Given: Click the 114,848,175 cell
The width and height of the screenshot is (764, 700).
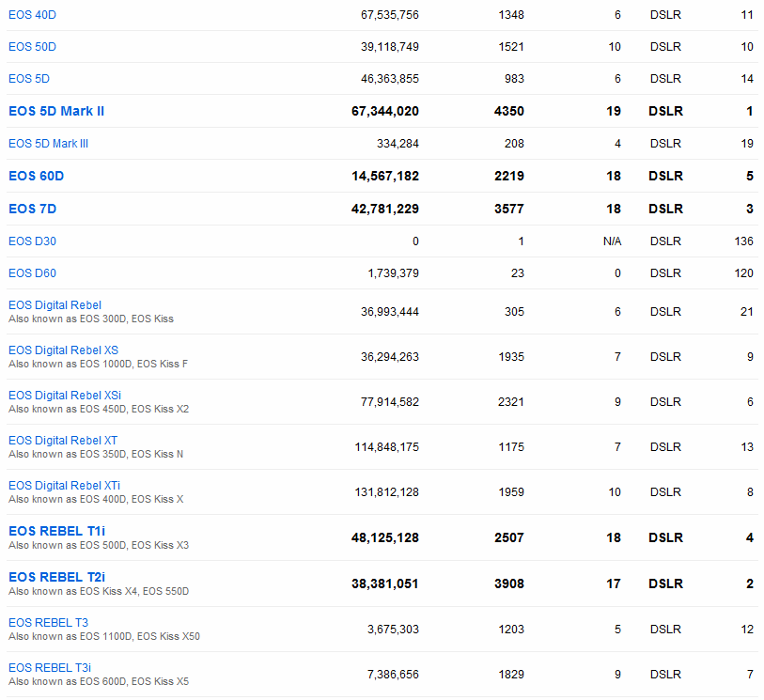Looking at the screenshot, I should coord(387,447).
